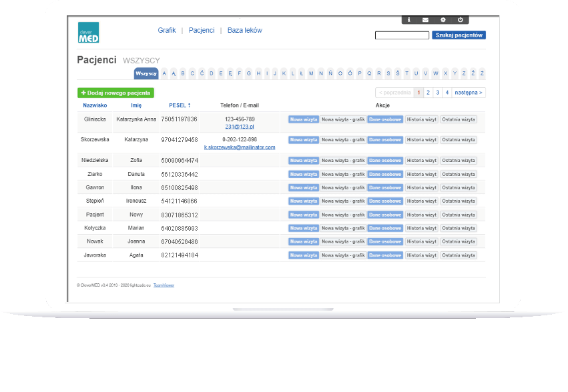Sort table by Imię column header

coord(136,105)
